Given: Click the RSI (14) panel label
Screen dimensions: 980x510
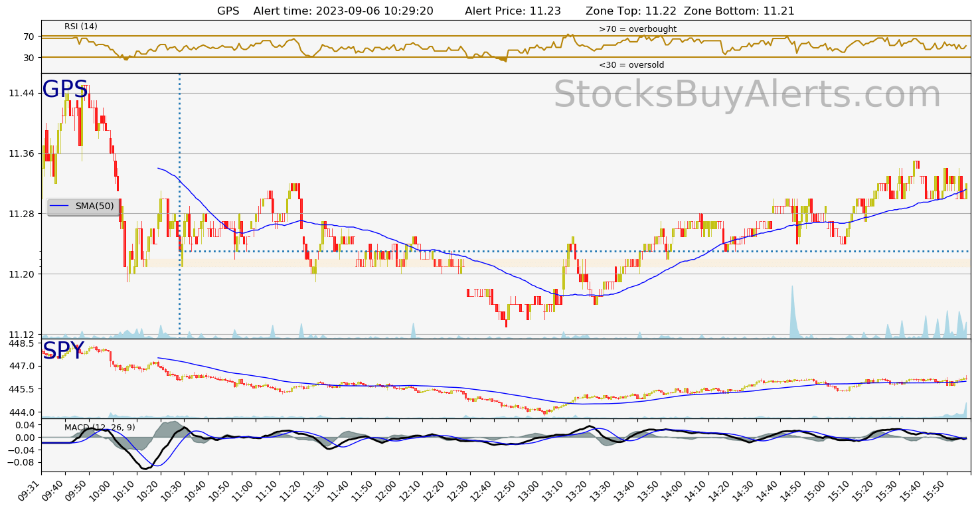Looking at the screenshot, I should tap(81, 27).
